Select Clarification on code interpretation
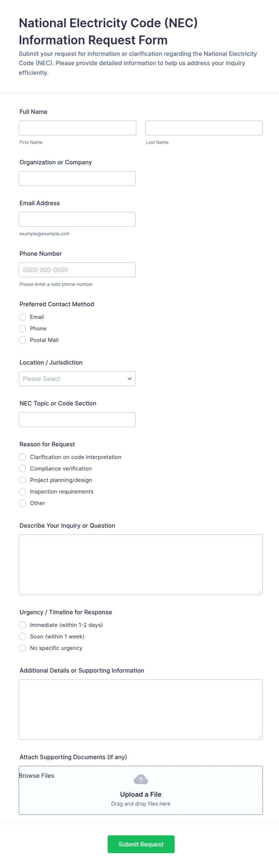Screen dimensions: 279x868 coord(22,457)
